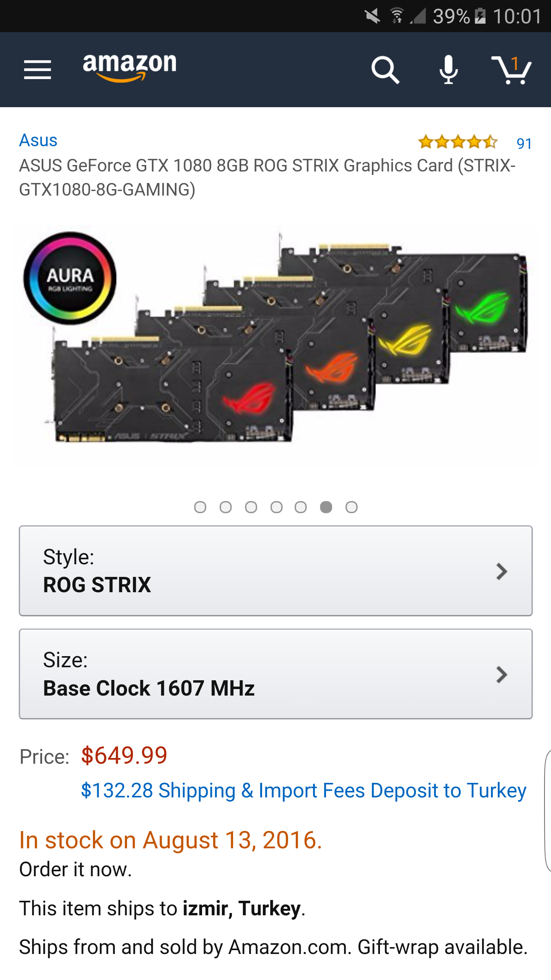Open the Asus brand link

(x=38, y=140)
